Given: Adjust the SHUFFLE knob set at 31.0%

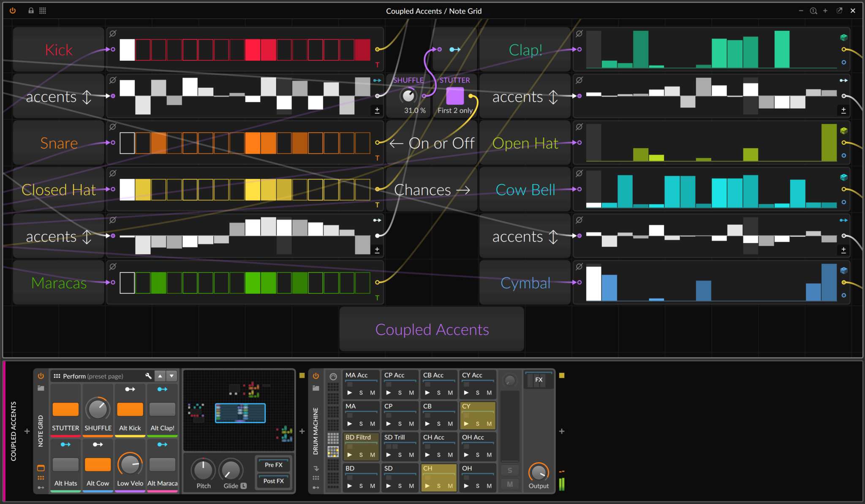Looking at the screenshot, I should [408, 96].
